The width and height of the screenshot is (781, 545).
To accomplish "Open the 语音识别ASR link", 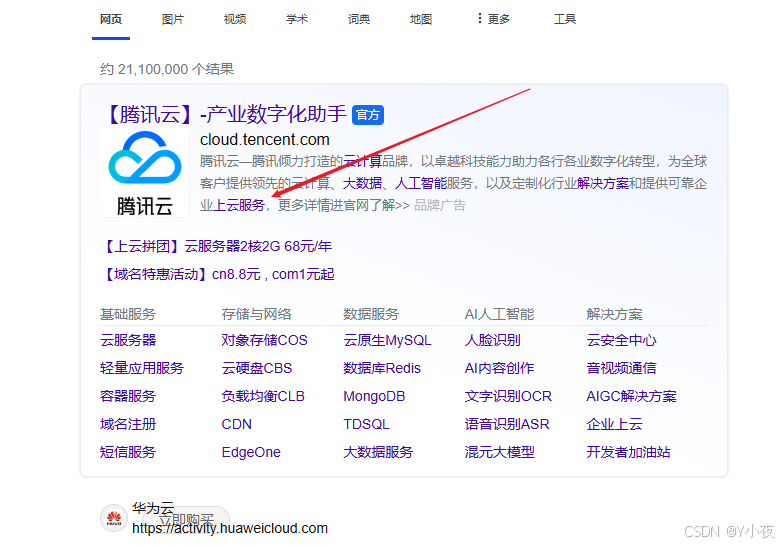I will [507, 423].
